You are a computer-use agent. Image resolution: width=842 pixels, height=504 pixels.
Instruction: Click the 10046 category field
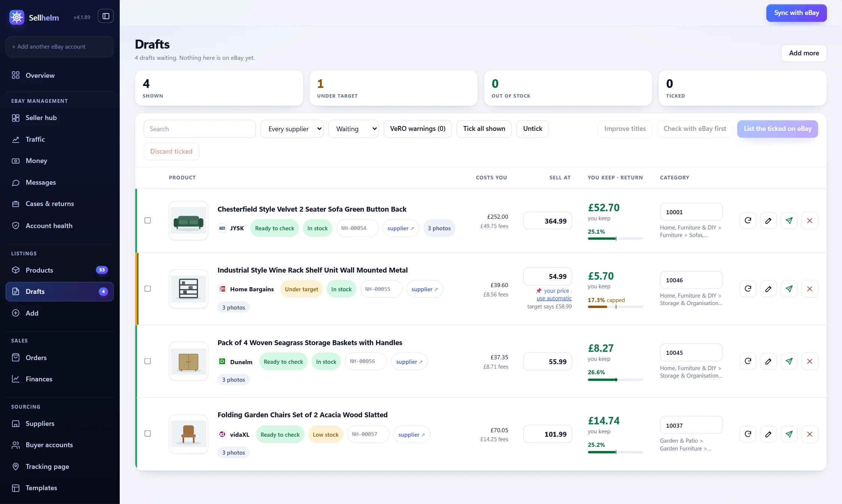[x=691, y=280]
